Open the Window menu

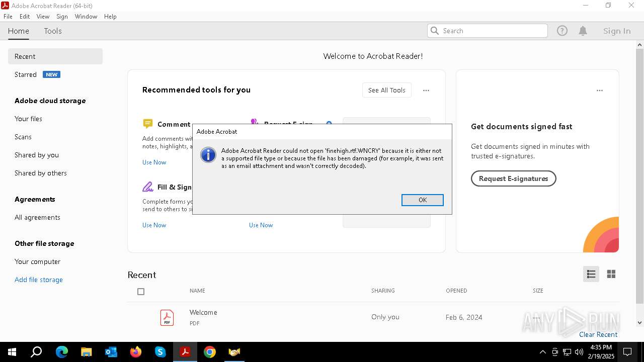[x=86, y=17]
